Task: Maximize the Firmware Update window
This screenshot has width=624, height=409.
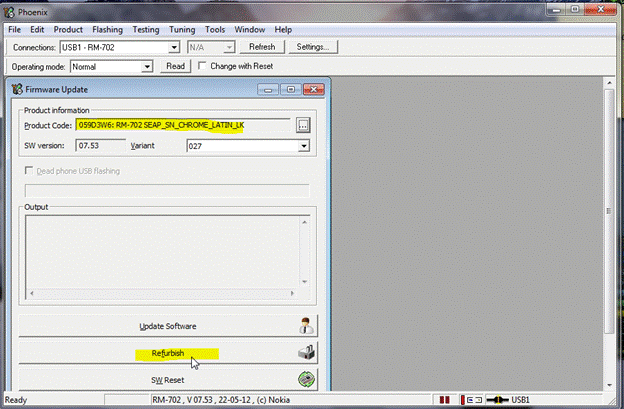Action: pos(291,90)
